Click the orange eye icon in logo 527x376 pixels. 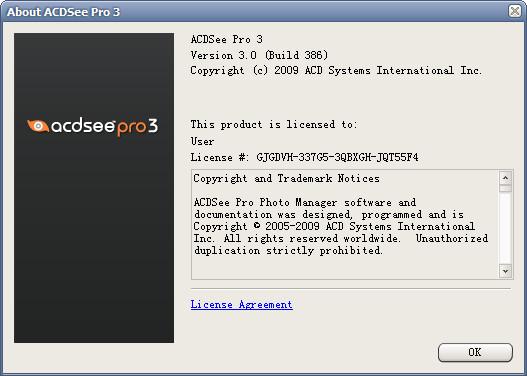click(x=38, y=126)
